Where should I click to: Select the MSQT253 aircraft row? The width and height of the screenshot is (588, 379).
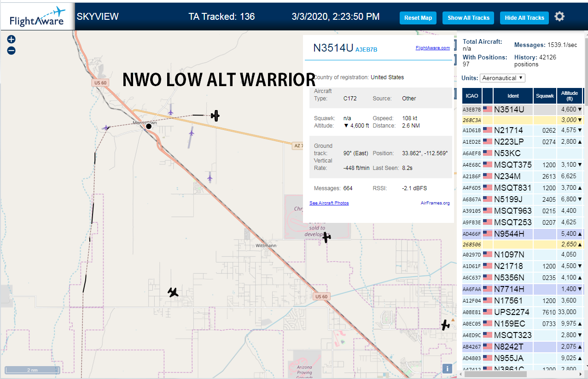[x=523, y=222]
